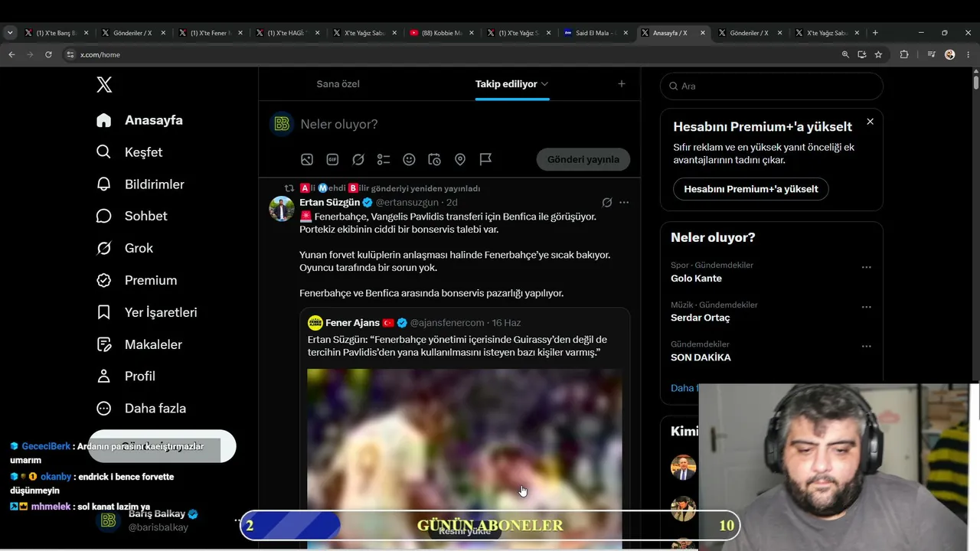980x551 pixels.
Task: Open Bildirimler notifications
Action: [140, 184]
